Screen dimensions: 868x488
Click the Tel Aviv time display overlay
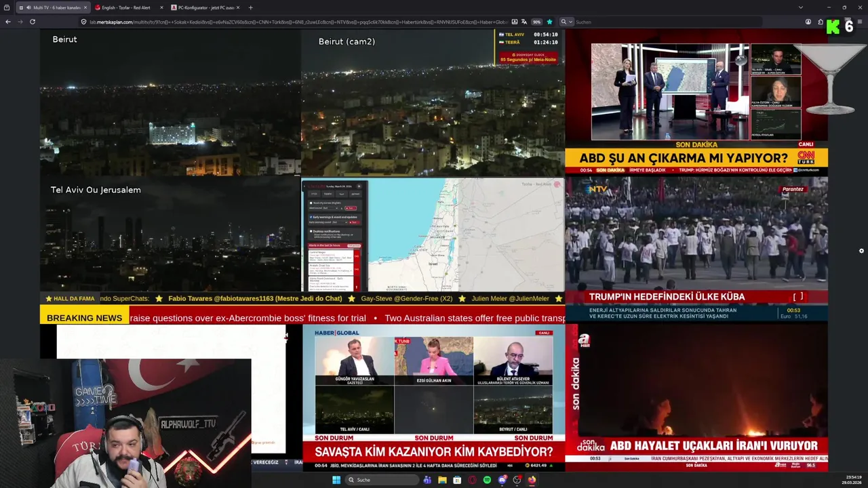(x=528, y=34)
